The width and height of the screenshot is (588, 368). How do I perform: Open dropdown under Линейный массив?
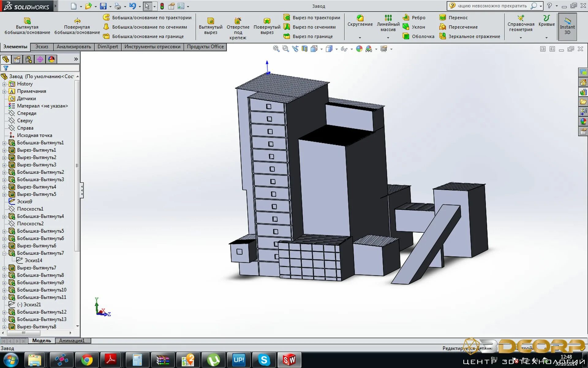(388, 38)
